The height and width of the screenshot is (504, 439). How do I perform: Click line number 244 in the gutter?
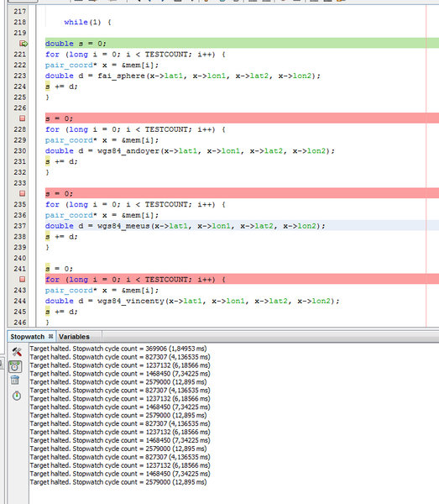[20, 302]
